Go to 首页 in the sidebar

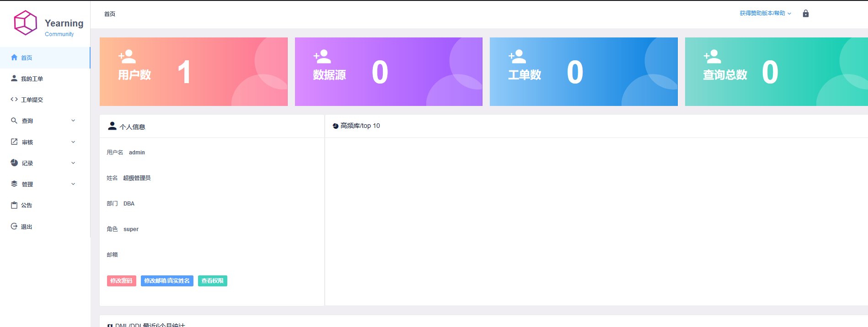pos(45,58)
